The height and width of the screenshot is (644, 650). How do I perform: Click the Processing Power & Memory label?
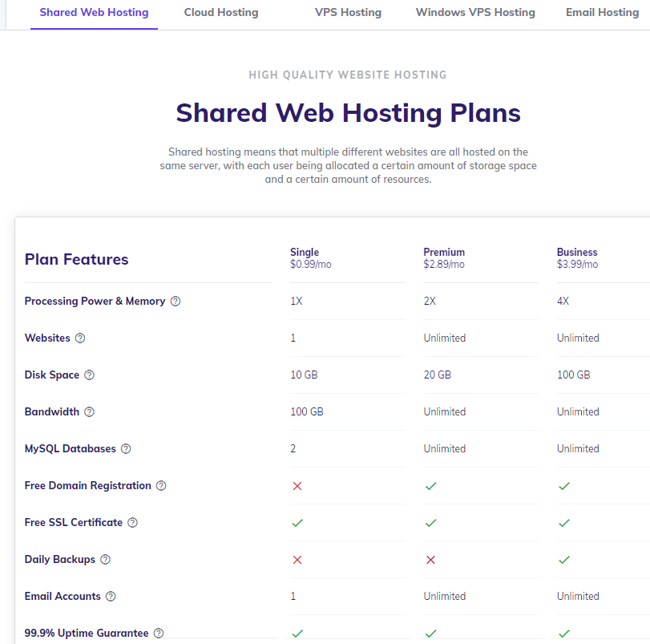coord(95,301)
